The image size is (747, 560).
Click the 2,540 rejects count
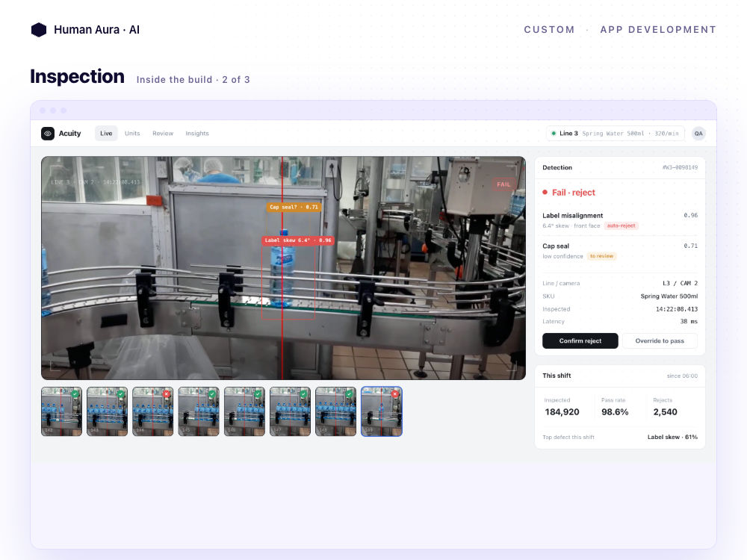pos(665,412)
